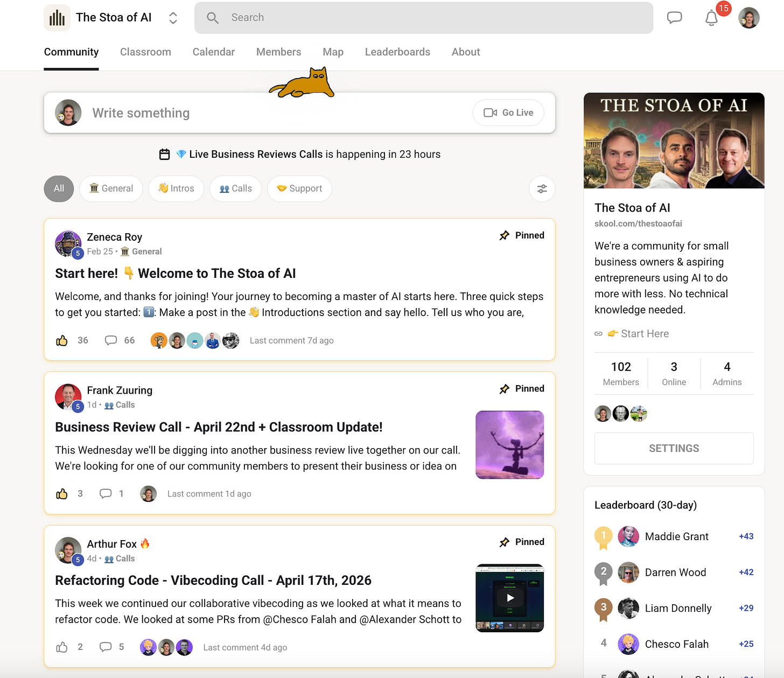
Task: Open Zeneca Roy's avatar
Action: 68,244
